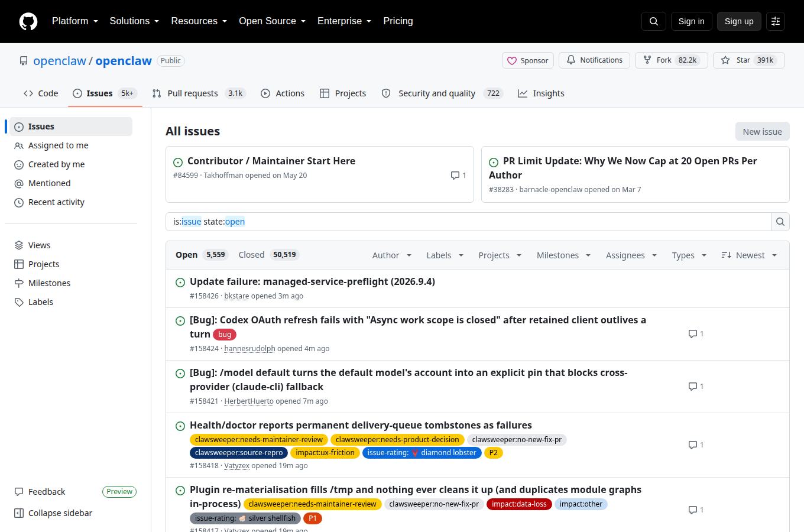Click the New issue button
This screenshot has height=532, width=804.
[762, 131]
